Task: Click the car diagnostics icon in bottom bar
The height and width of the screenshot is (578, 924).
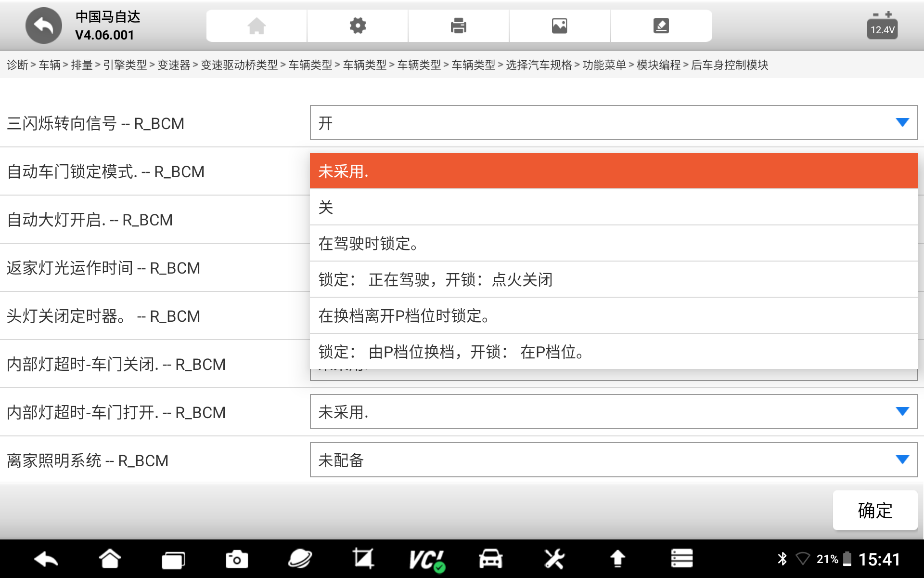Action: click(x=490, y=560)
